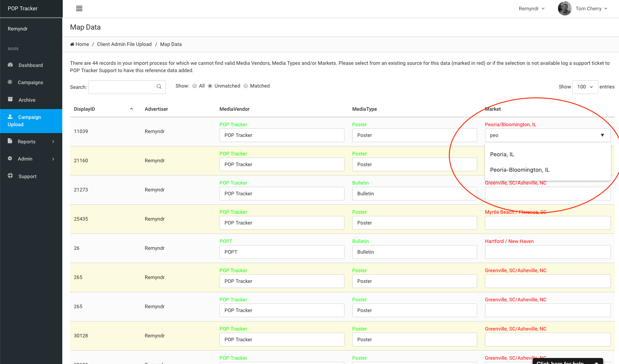This screenshot has height=364, width=619.
Task: Click MediaType field for row 11039
Action: tap(415, 135)
